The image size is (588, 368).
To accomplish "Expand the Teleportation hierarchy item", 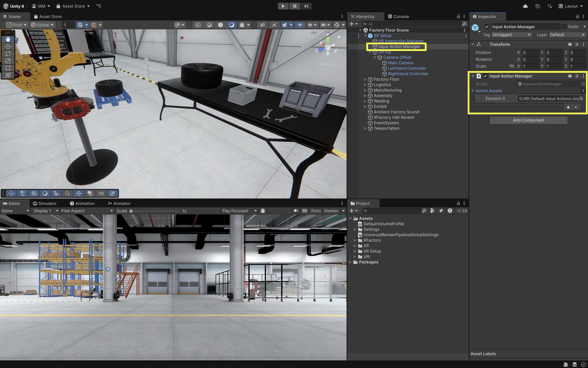I will 365,128.
